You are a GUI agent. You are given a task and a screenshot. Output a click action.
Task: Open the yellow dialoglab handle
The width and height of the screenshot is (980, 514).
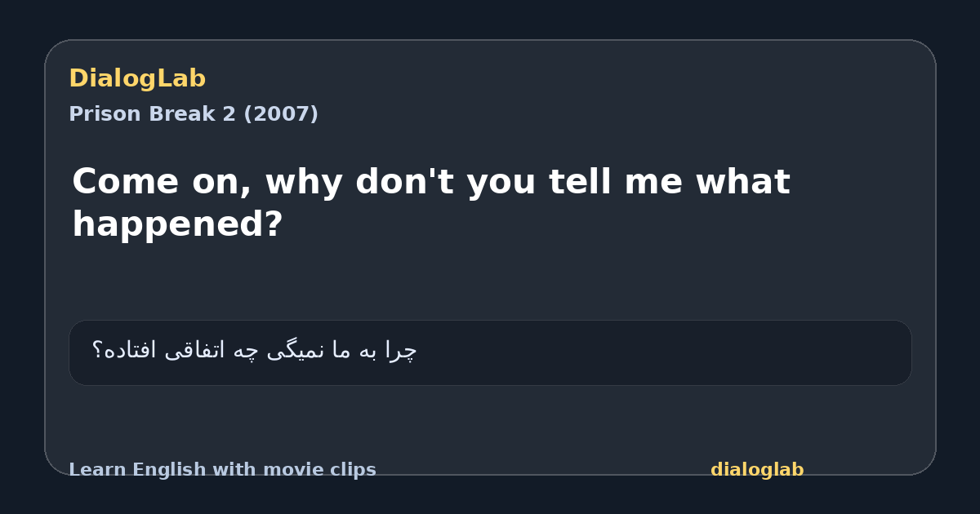pyautogui.click(x=757, y=470)
